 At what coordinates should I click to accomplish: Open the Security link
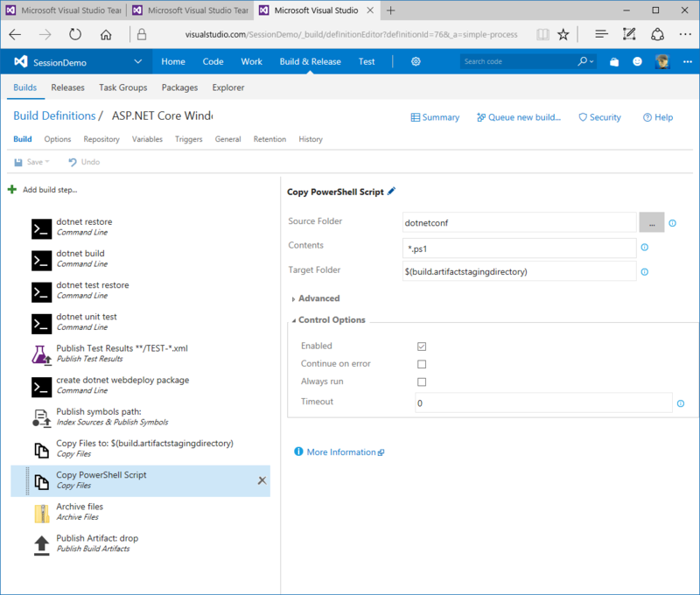pos(599,117)
